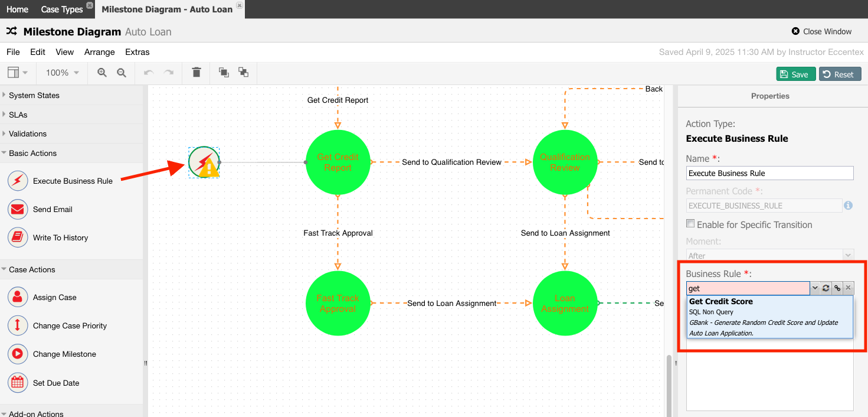Click the Fast Track Approval transition label
868x417 pixels.
pyautogui.click(x=338, y=233)
